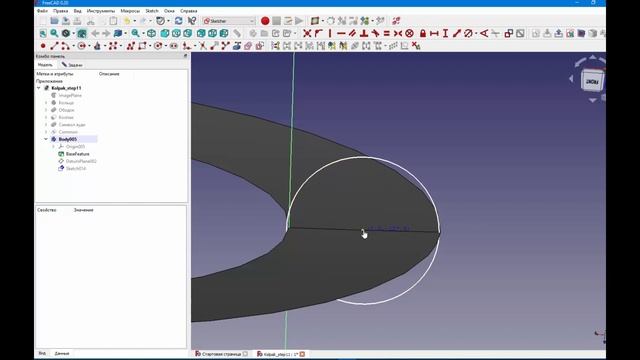Screen dimensions: 640x360
Task: Apply the radius/diameter constraint
Action: 468,33
